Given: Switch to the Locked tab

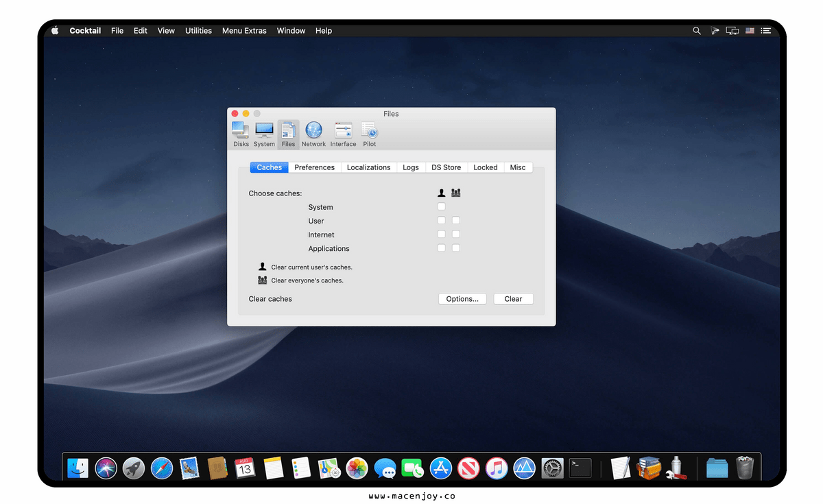Looking at the screenshot, I should point(486,167).
